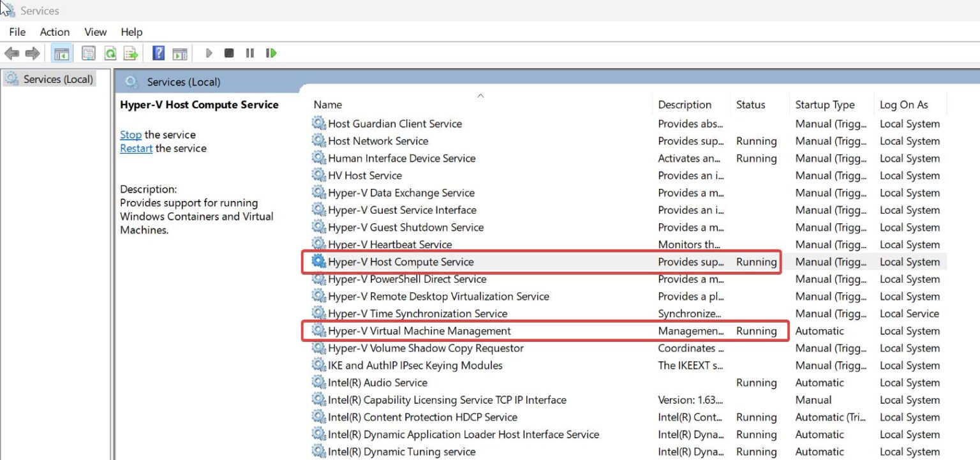Click the Name column header arrow
Image resolution: width=980 pixels, height=460 pixels.
[480, 94]
